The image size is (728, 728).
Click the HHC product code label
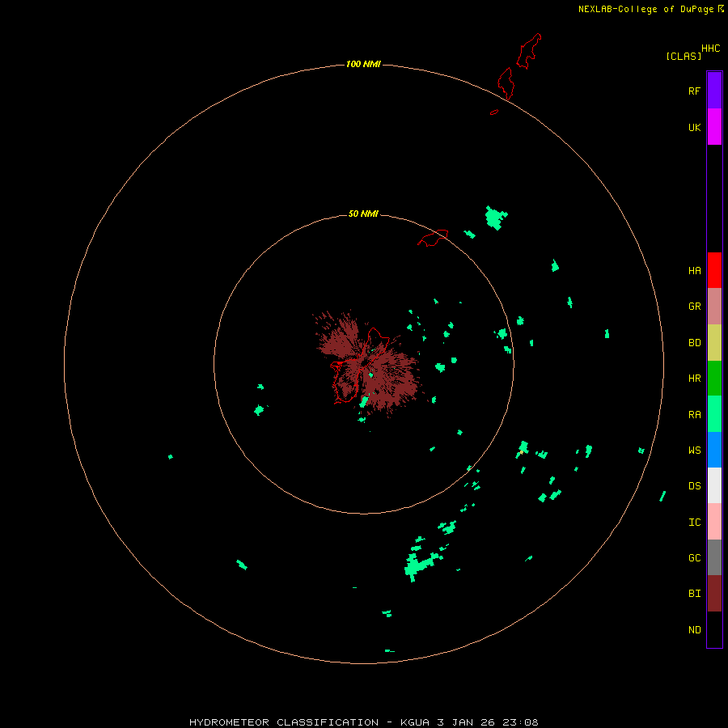coord(710,49)
